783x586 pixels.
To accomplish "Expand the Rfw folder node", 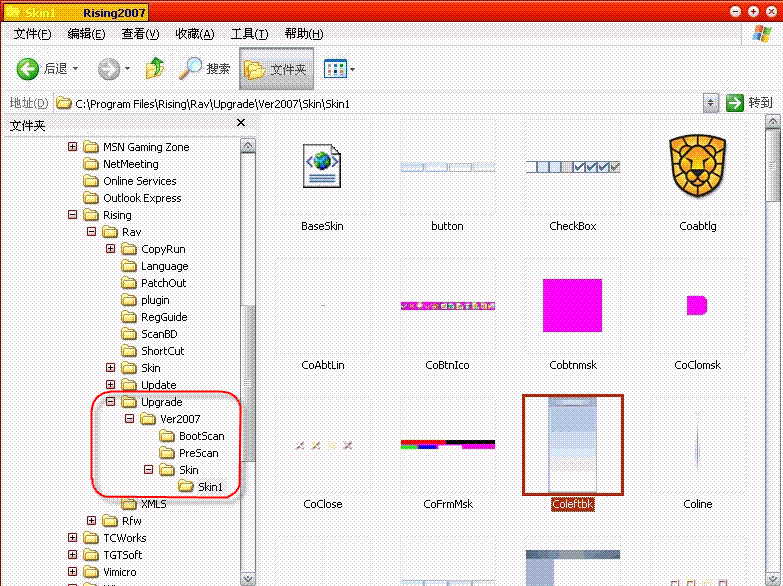I will 91,520.
